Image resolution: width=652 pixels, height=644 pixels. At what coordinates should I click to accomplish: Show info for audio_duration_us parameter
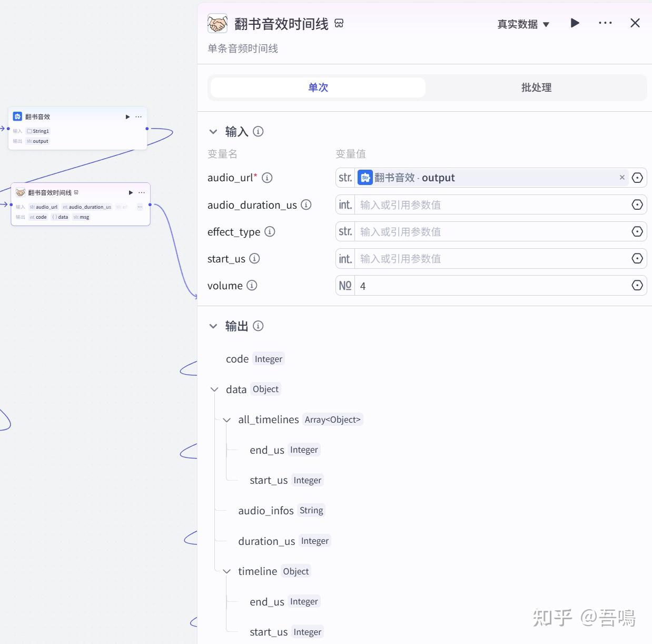coord(306,204)
